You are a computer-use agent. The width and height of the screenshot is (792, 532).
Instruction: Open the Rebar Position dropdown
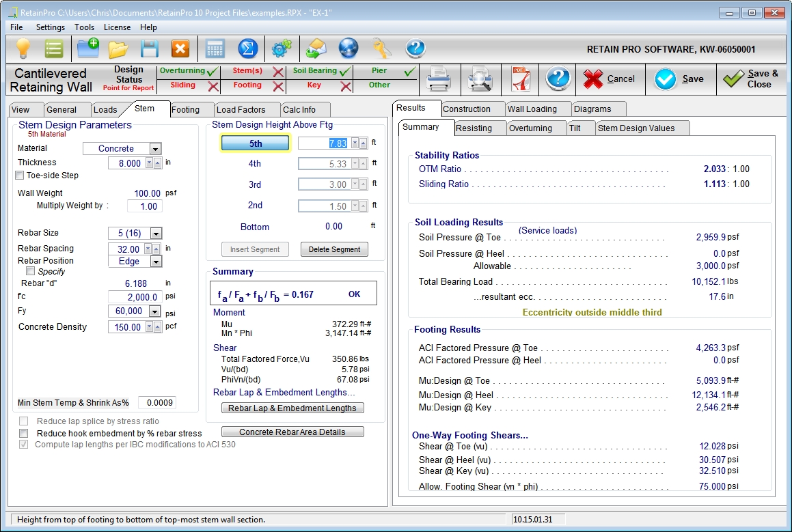(156, 262)
